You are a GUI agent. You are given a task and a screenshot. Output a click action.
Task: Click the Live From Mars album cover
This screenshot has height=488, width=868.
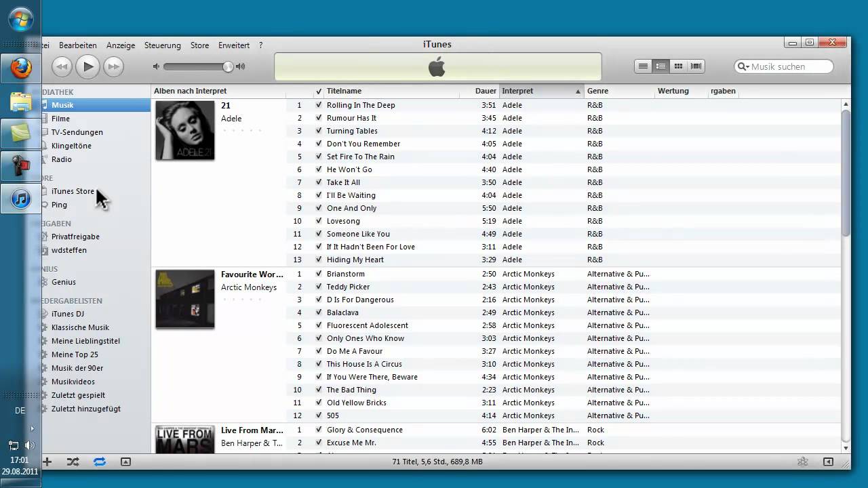(x=185, y=439)
